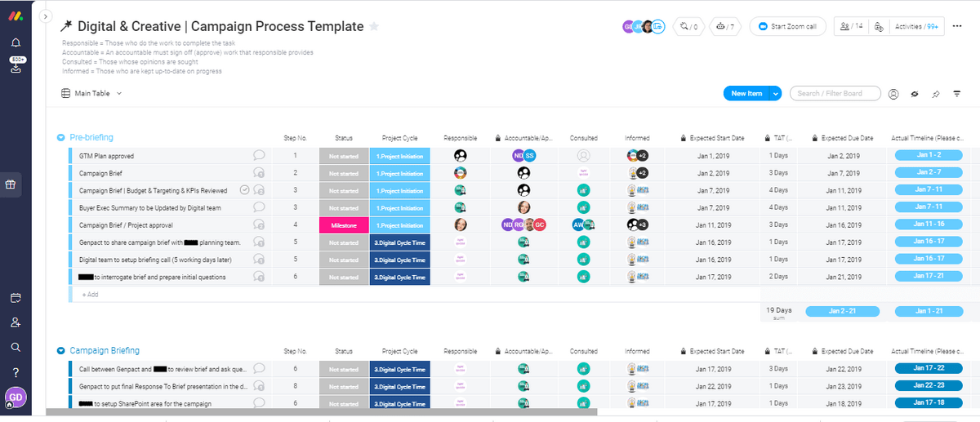Open the notifications bell in sidebar
This screenshot has height=422, width=980.
coord(16,42)
